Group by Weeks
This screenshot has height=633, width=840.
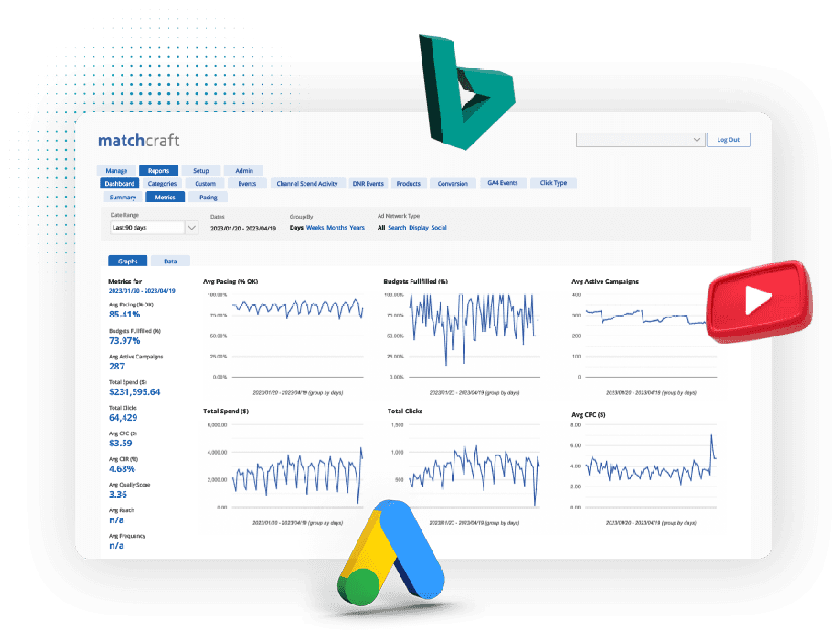(315, 228)
